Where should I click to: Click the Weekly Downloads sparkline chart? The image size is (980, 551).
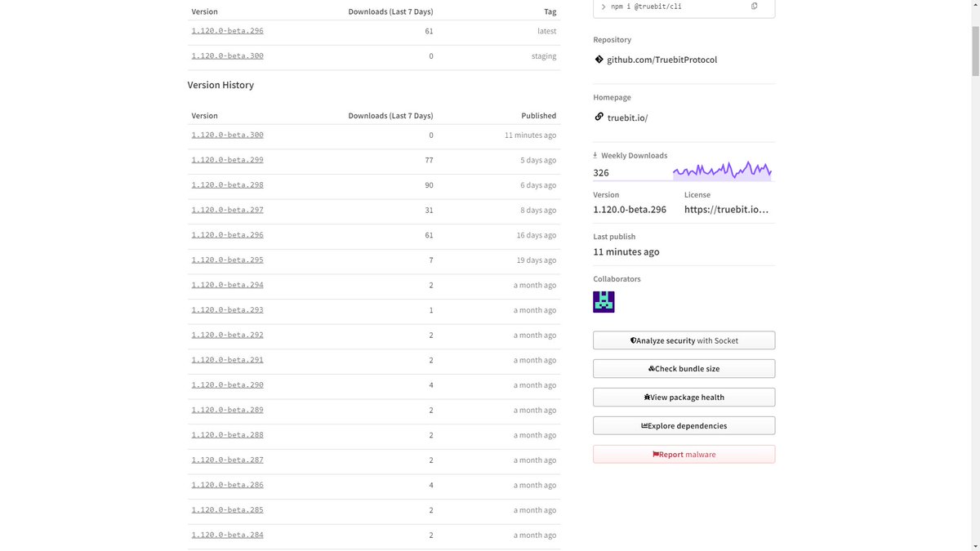[x=722, y=171]
